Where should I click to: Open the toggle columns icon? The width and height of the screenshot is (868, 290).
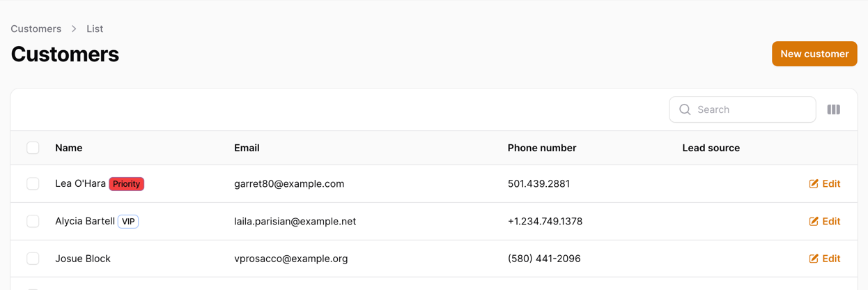pos(833,109)
